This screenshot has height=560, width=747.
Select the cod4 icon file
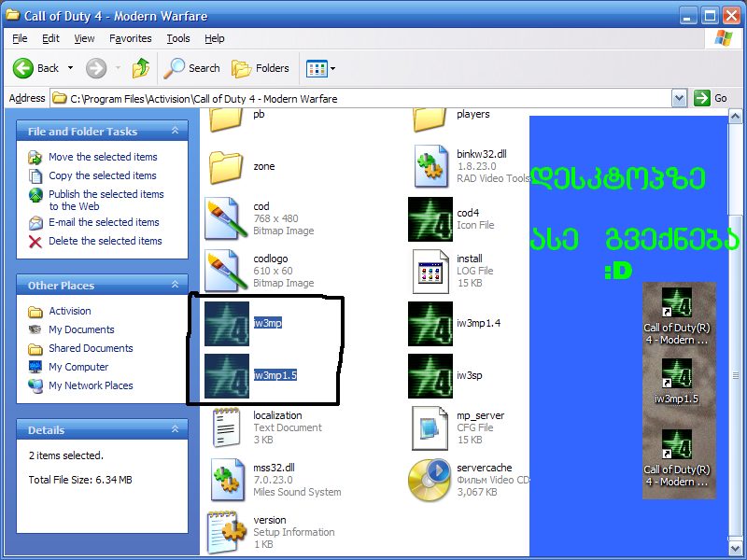430,219
